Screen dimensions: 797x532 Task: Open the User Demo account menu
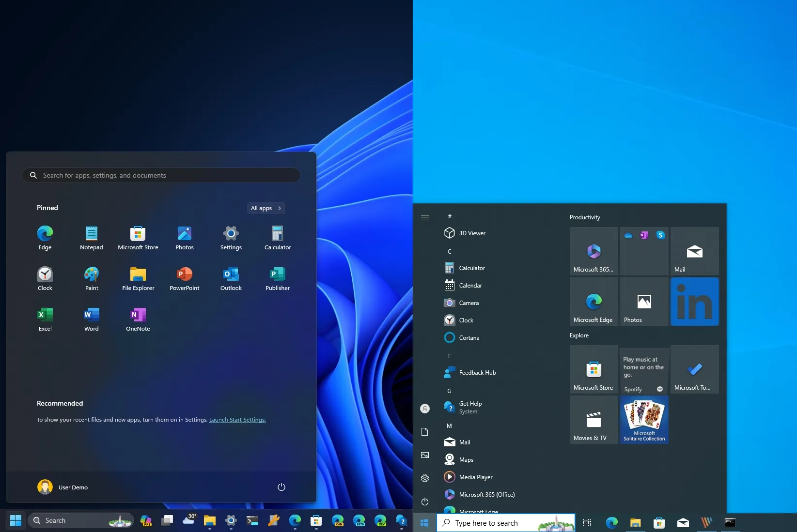63,487
